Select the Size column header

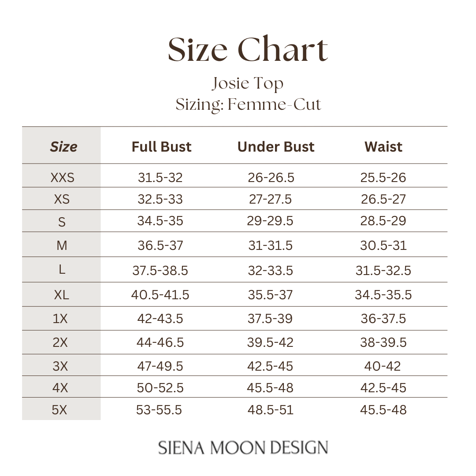click(63, 147)
